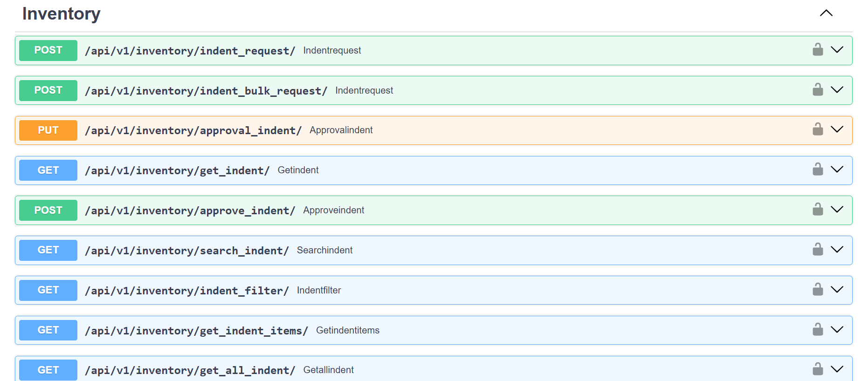Collapse the Inventory section
This screenshot has height=381, width=868.
826,13
